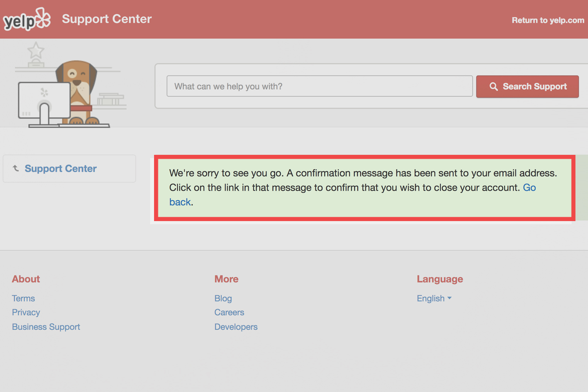Open the Careers page
The image size is (588, 392).
pyautogui.click(x=229, y=312)
